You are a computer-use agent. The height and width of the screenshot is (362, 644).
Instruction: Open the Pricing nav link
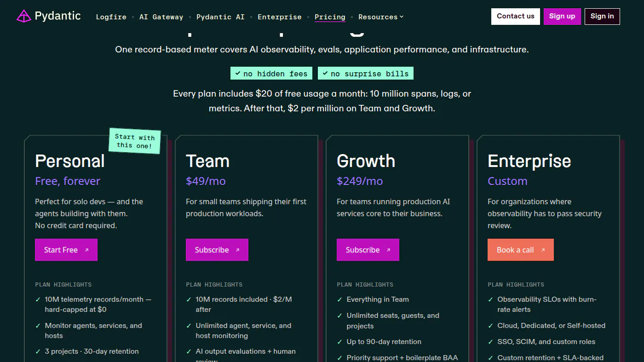(x=330, y=17)
